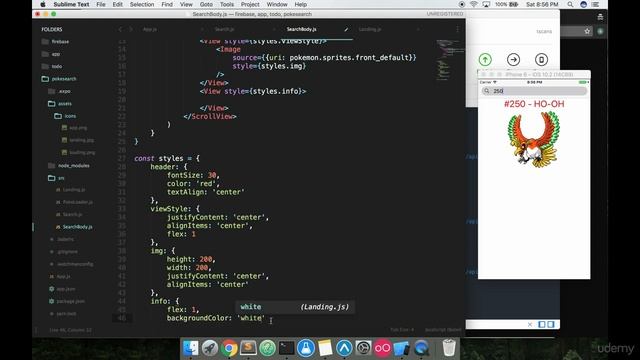The image size is (640, 360).
Task: Open Terminal from the dock
Action: [287, 348]
